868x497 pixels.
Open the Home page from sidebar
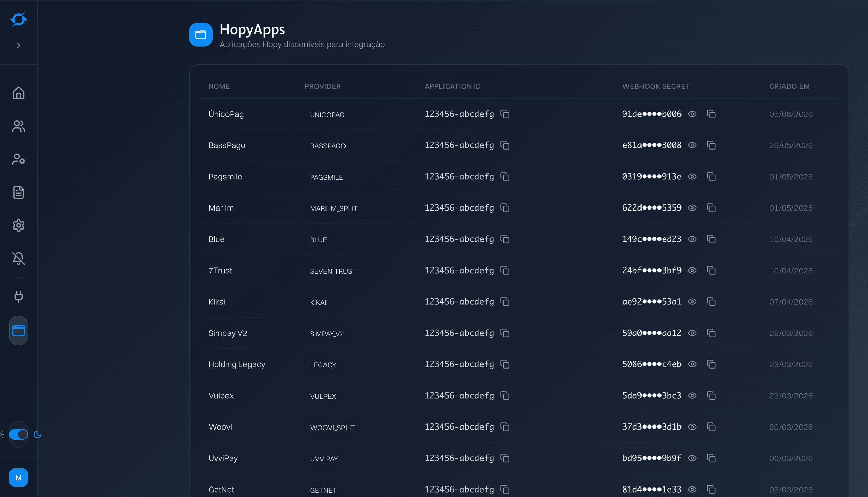point(18,93)
